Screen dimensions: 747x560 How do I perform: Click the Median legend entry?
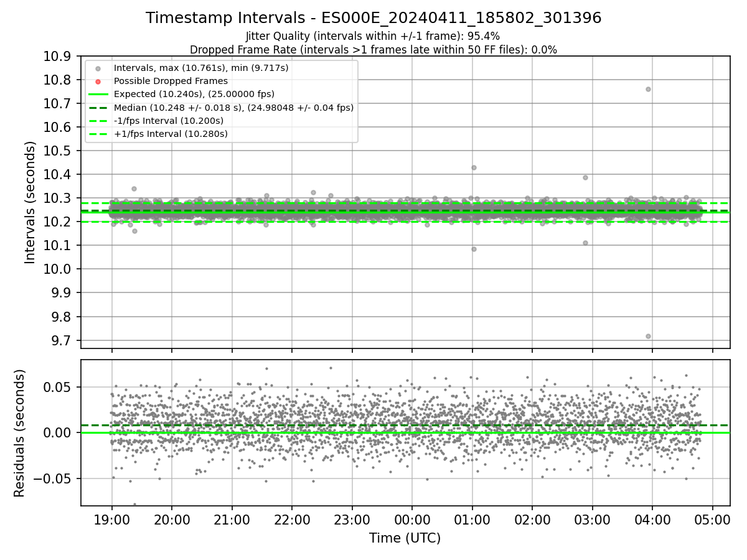(233, 108)
